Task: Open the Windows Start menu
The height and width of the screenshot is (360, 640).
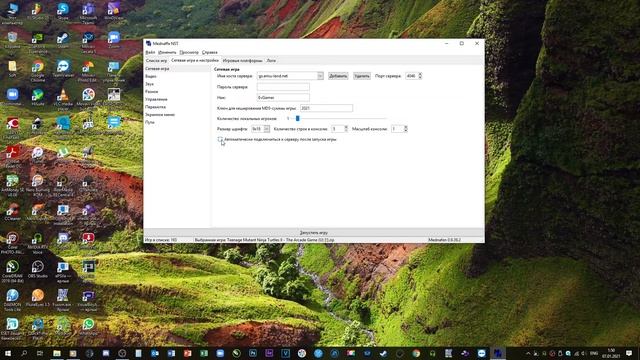Action: point(7,353)
